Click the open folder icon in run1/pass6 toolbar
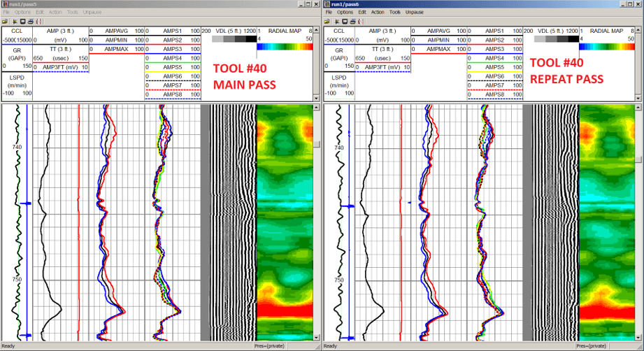This screenshot has height=351, width=644. 327,22
